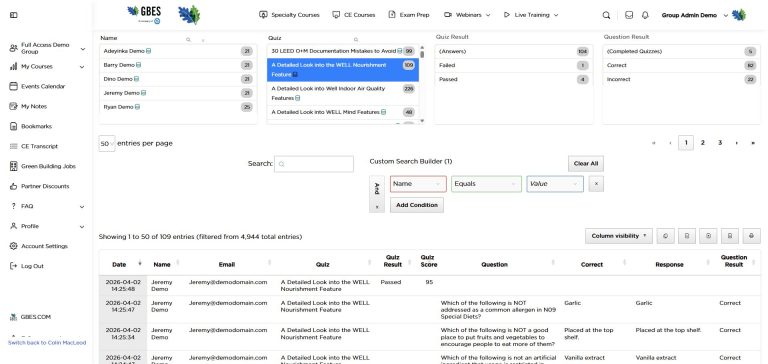Filter Question Result by Incorrect

pos(681,79)
